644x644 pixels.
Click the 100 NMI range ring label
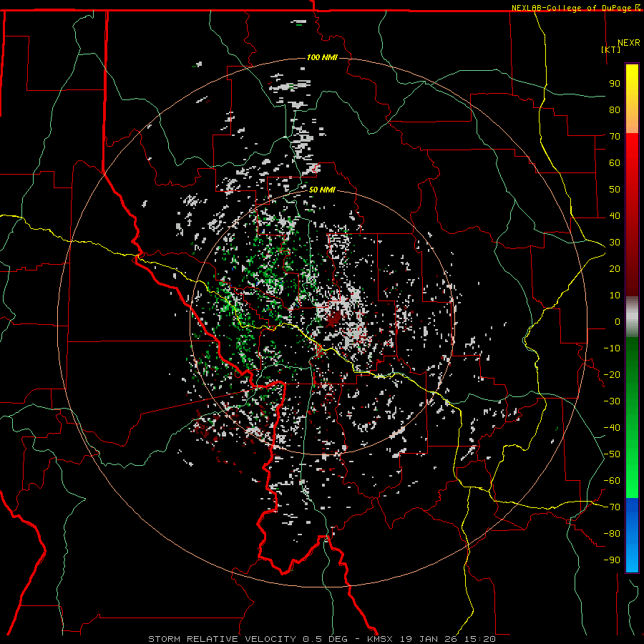point(322,57)
